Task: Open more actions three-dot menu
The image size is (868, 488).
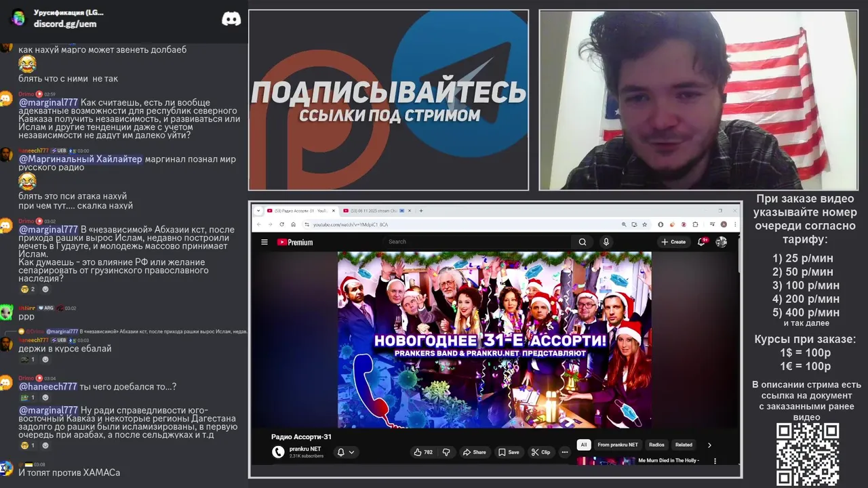Action: click(x=564, y=452)
